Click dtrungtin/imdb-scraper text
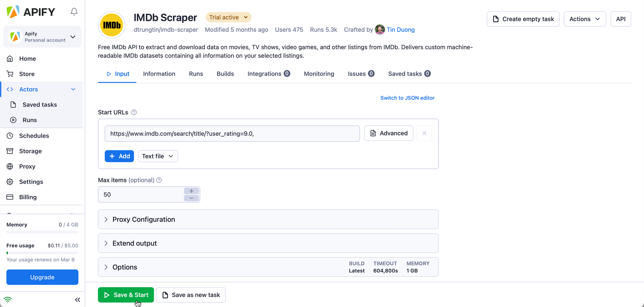644x307 pixels. click(x=166, y=30)
